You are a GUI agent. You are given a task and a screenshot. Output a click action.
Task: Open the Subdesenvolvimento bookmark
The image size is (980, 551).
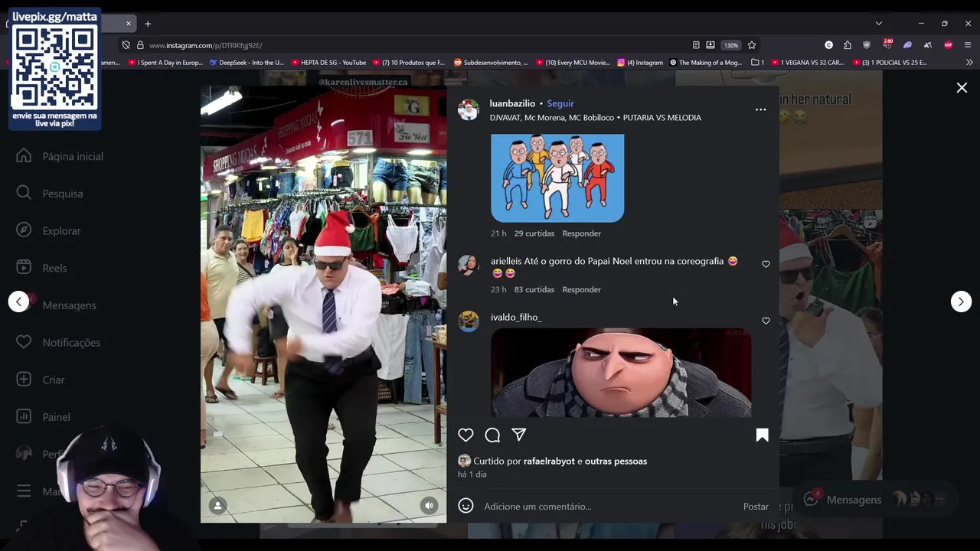click(491, 63)
